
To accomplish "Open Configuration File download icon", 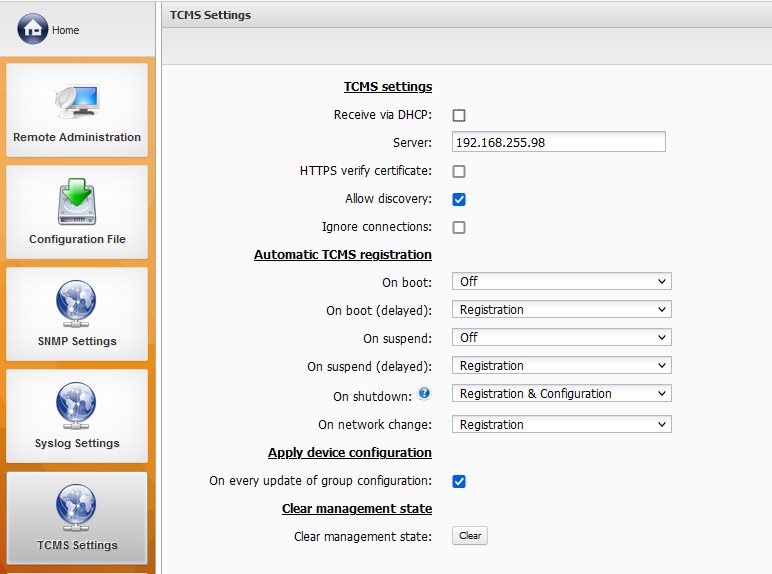I will click(x=77, y=203).
